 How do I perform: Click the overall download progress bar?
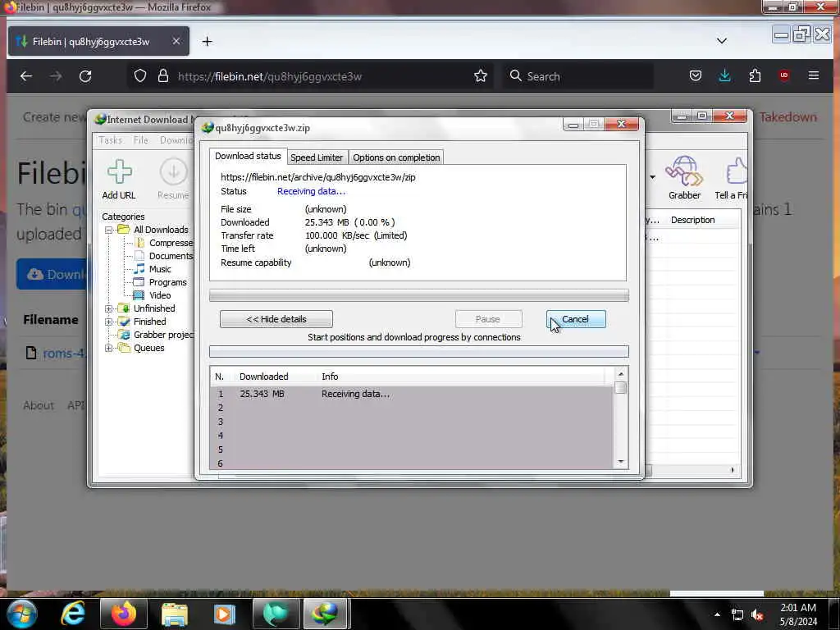[419, 295]
